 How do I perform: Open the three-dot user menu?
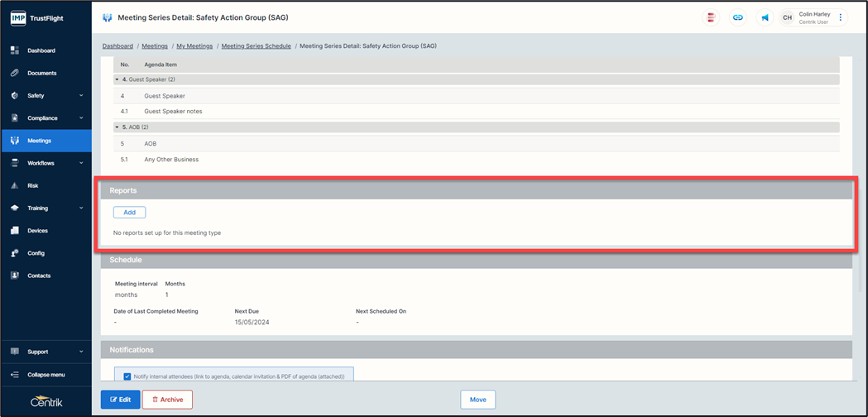(x=841, y=17)
